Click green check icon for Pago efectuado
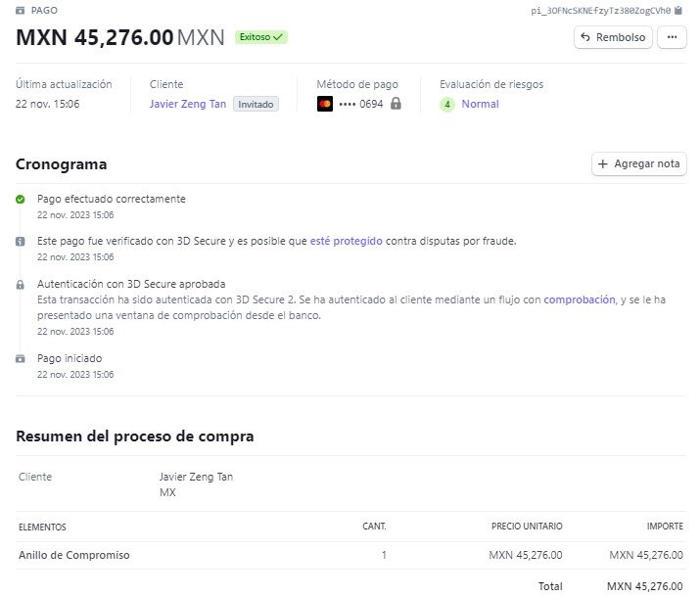This screenshot has width=700, height=597. tap(21, 199)
